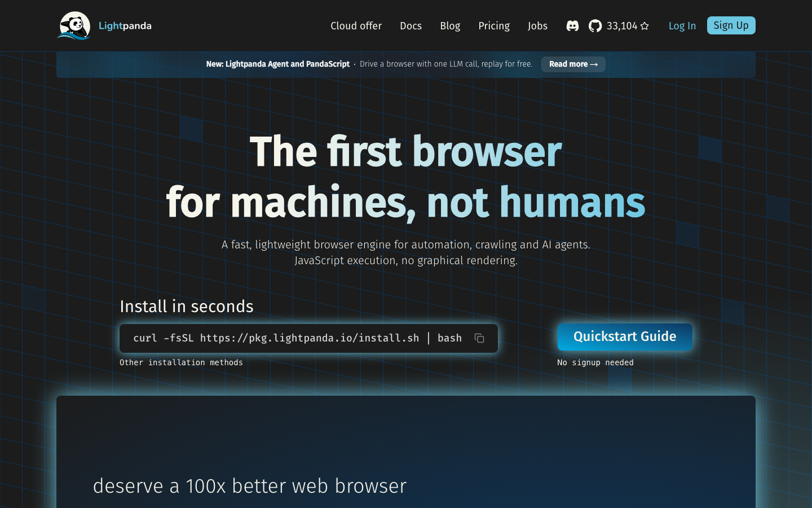Screen dimensions: 812x508
Task: Open Other installation methods link
Action: click(181, 362)
